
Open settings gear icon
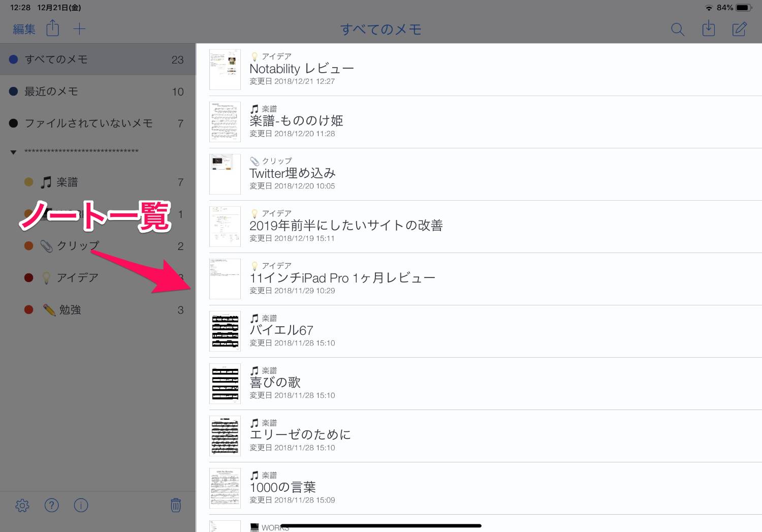click(x=22, y=505)
